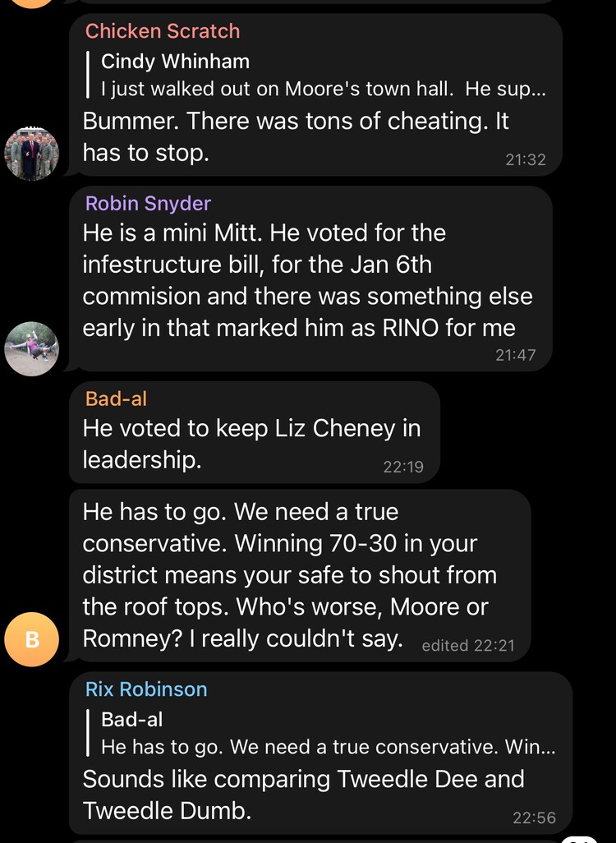The height and width of the screenshot is (843, 616).
Task: Click the Robin Snyder sender name
Action: pos(148,203)
